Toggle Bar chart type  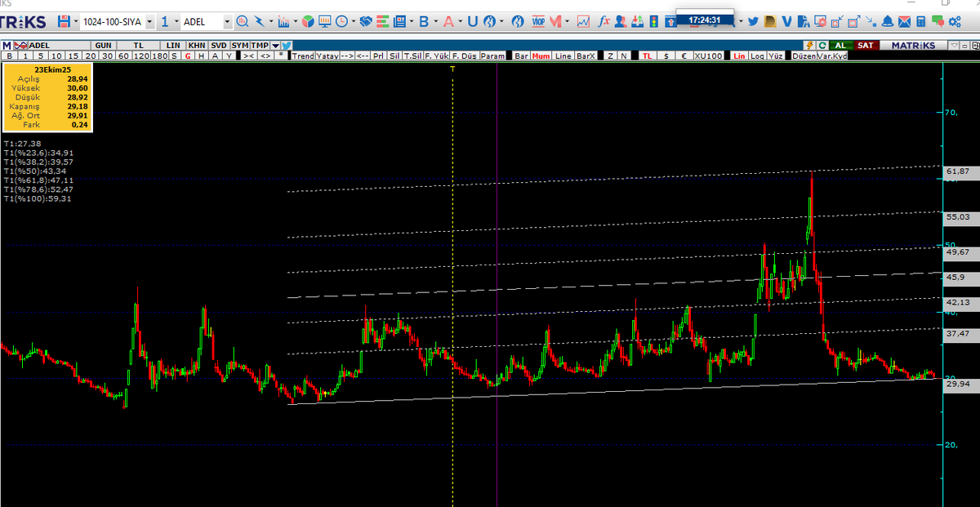coord(521,56)
